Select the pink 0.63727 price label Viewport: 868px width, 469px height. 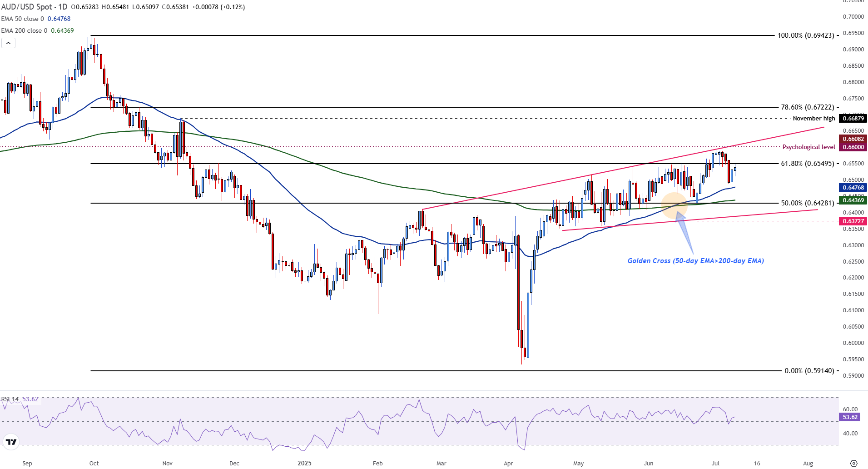[853, 221]
